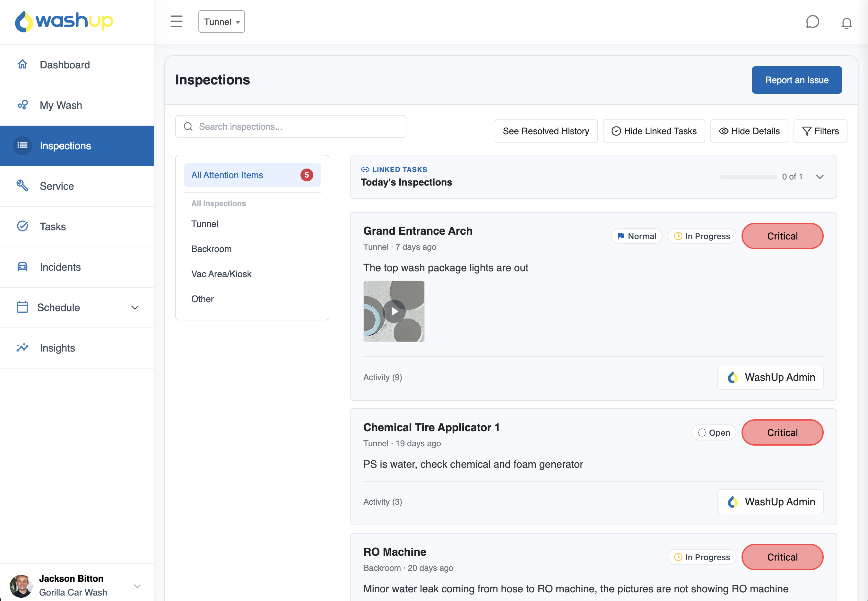The height and width of the screenshot is (601, 868).
Task: Open the notifications bell icon
Action: [846, 23]
